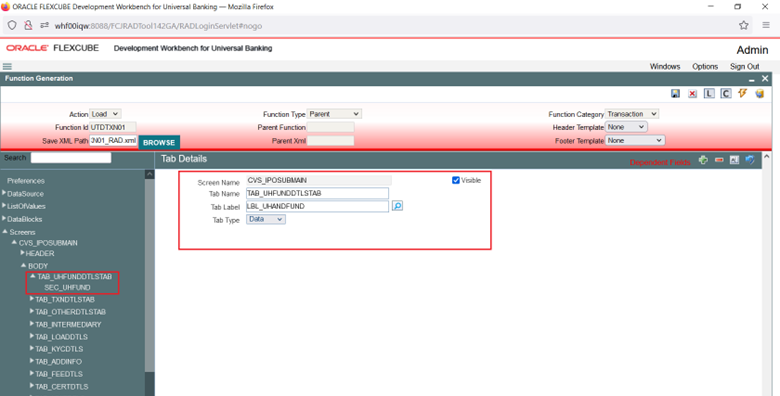Open the Function Type dropdown

click(x=334, y=114)
